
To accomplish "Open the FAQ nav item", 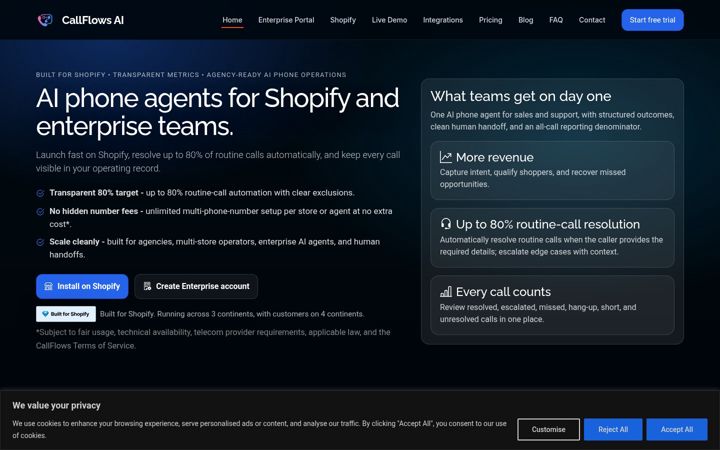I will pyautogui.click(x=556, y=20).
